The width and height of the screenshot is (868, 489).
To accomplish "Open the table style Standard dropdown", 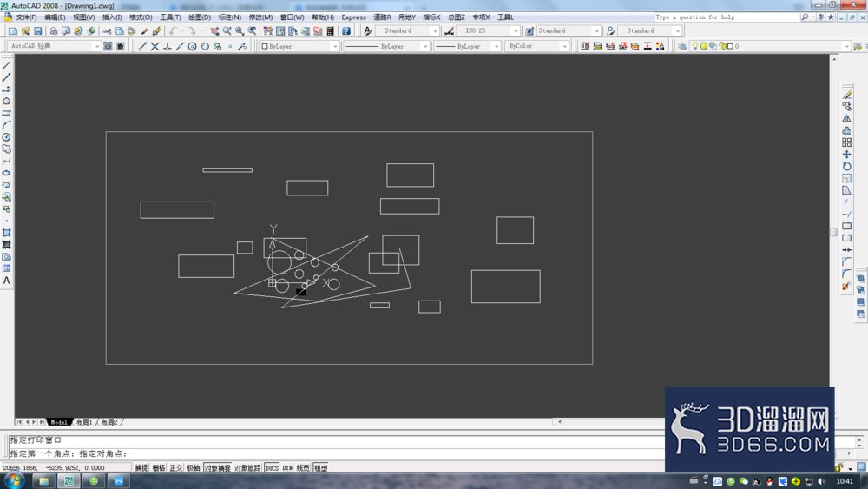I will click(x=568, y=31).
